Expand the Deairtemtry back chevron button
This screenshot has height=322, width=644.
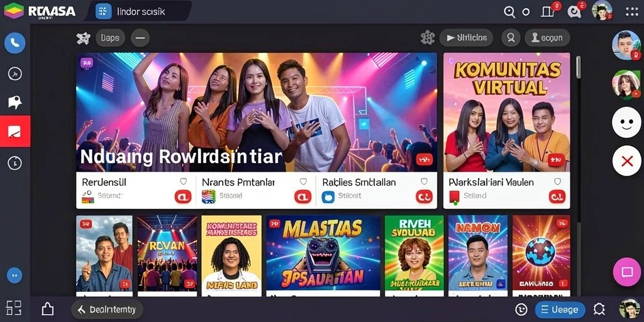click(x=107, y=309)
